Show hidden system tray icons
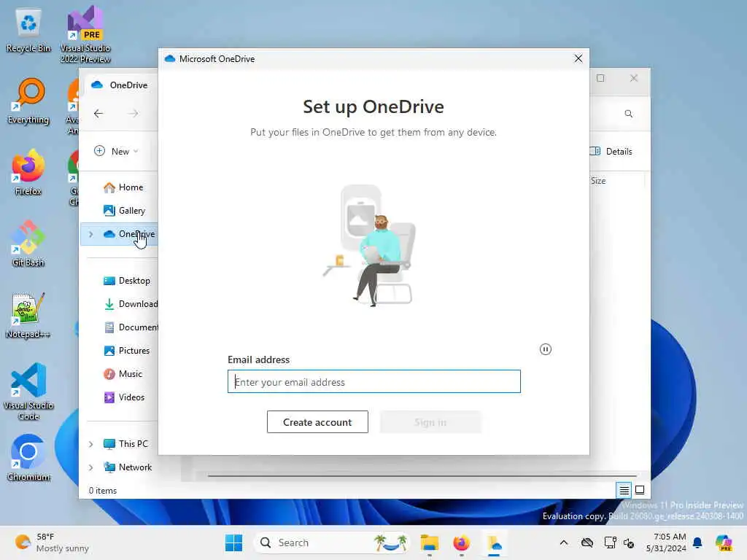Screen dimensions: 747x560 (x=564, y=542)
